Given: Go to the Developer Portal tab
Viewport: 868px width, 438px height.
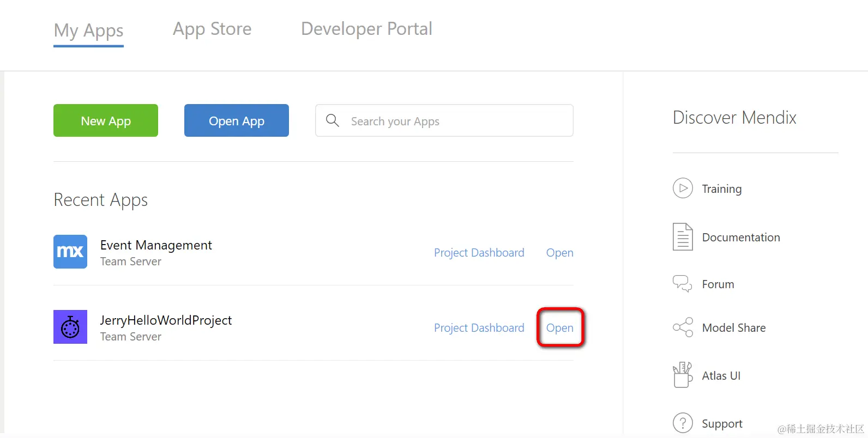Looking at the screenshot, I should click(366, 29).
